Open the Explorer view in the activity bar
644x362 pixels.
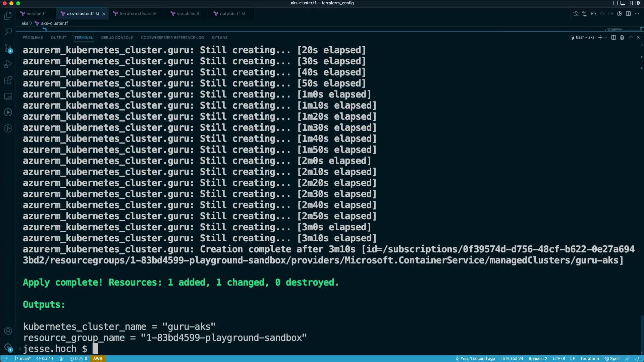tap(8, 16)
